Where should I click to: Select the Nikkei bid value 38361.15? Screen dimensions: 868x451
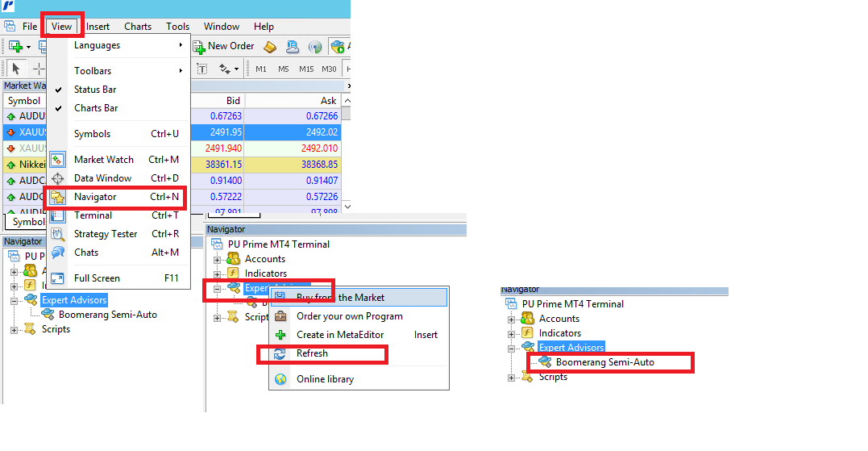(223, 165)
